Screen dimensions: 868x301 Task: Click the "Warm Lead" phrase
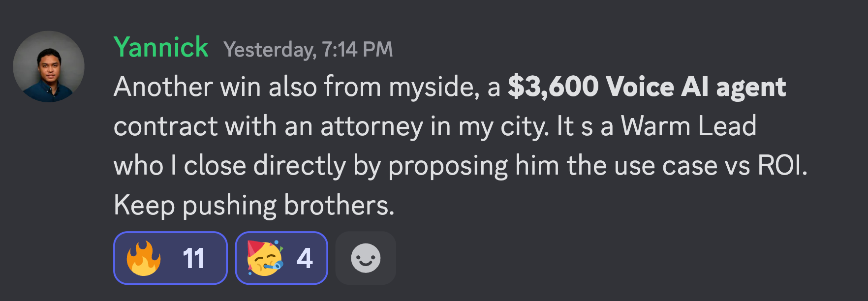click(689, 126)
